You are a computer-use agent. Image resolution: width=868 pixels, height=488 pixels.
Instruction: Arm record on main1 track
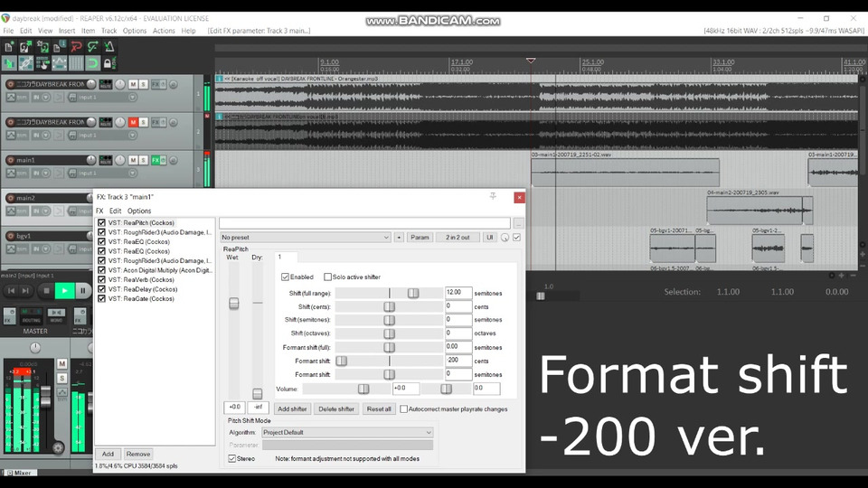point(10,160)
